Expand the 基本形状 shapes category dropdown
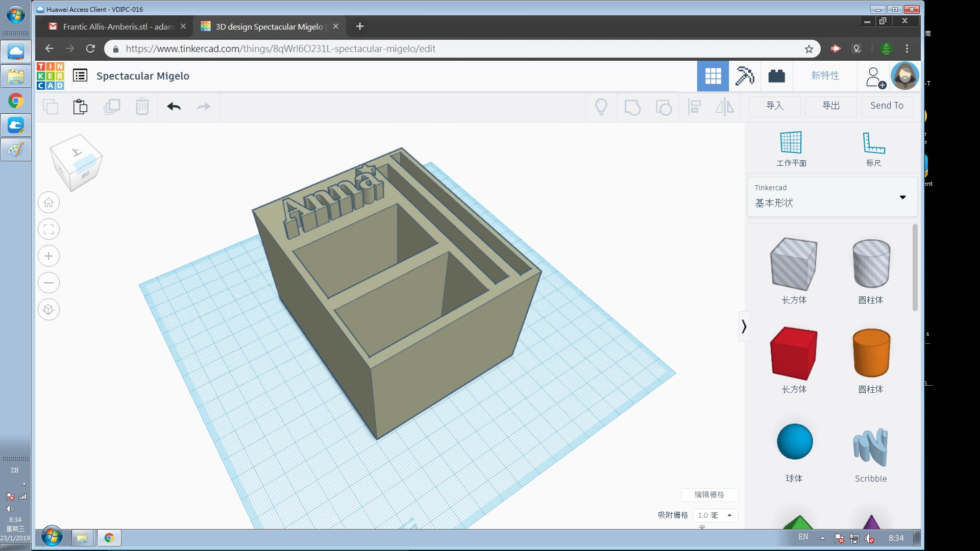This screenshot has height=551, width=980. point(832,197)
